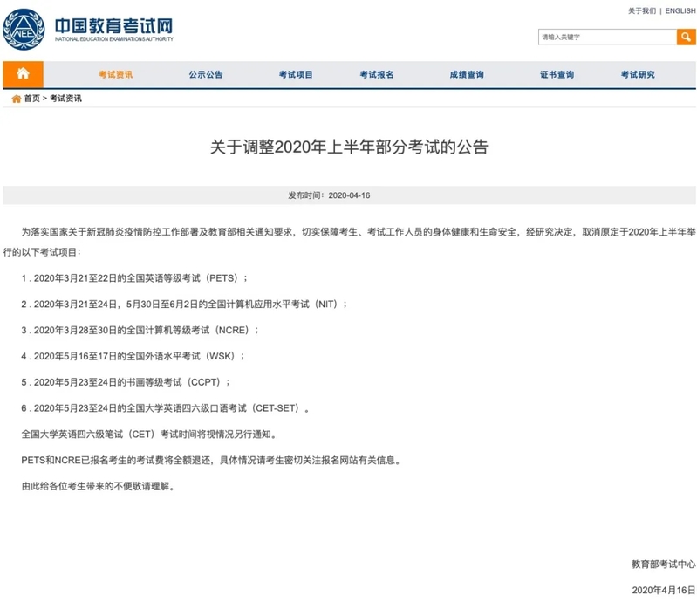Open the 考试资讯 navigation tab

(115, 75)
